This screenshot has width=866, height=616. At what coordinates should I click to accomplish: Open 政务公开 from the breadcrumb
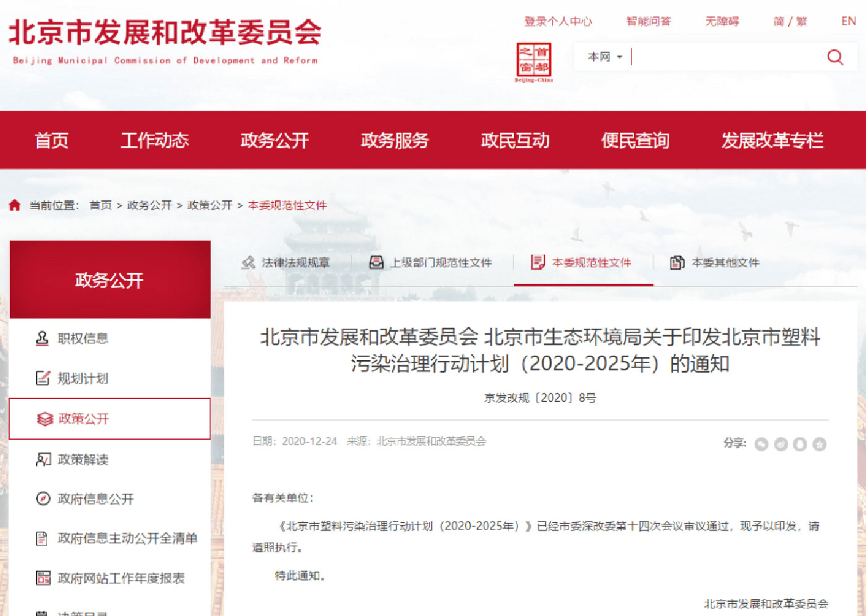tap(148, 205)
